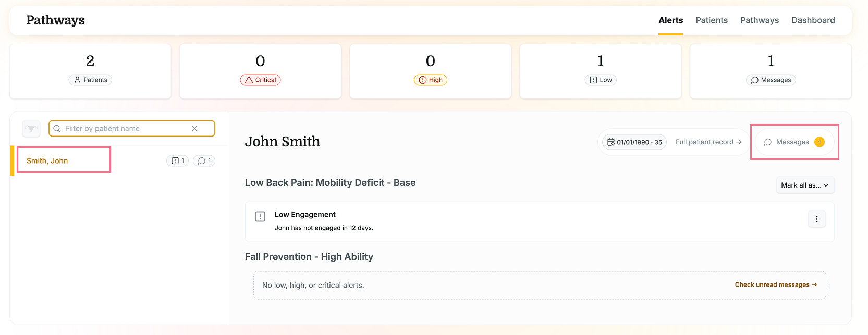868x335 pixels.
Task: Open John Smith's Messages button
Action: tap(794, 142)
